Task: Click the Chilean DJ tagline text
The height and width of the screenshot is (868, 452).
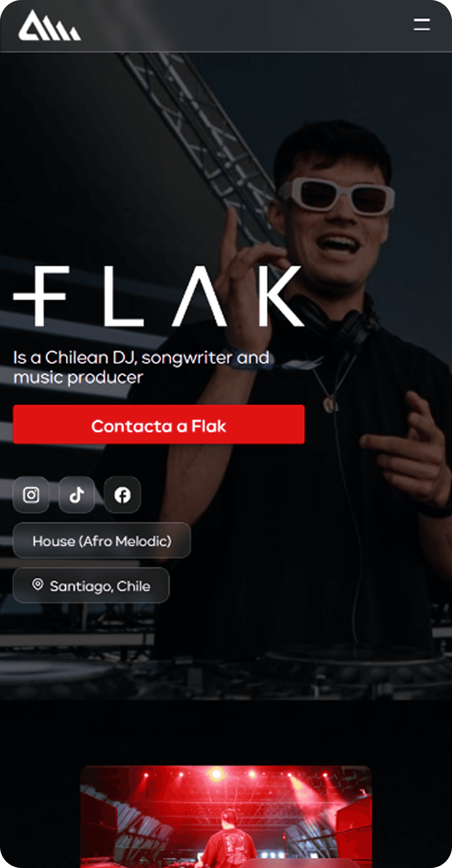Action: [x=141, y=367]
